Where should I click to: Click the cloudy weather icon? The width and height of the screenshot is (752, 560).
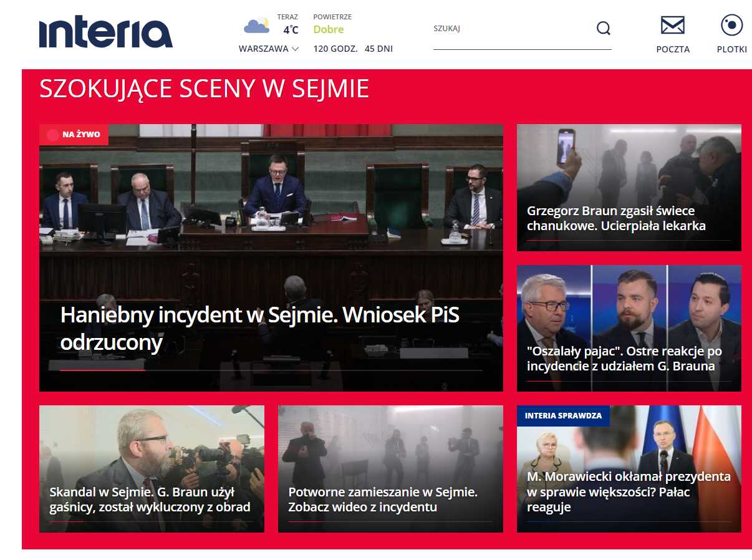pyautogui.click(x=256, y=26)
